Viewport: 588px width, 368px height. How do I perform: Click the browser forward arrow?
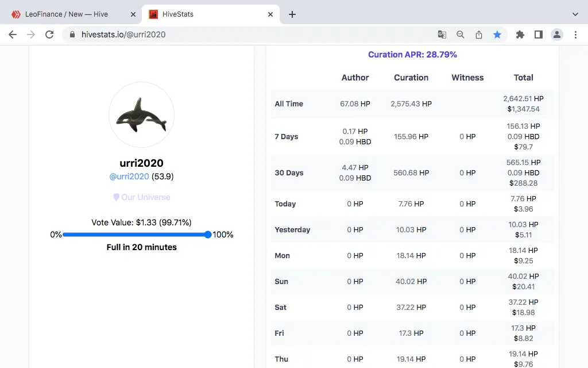pos(31,34)
